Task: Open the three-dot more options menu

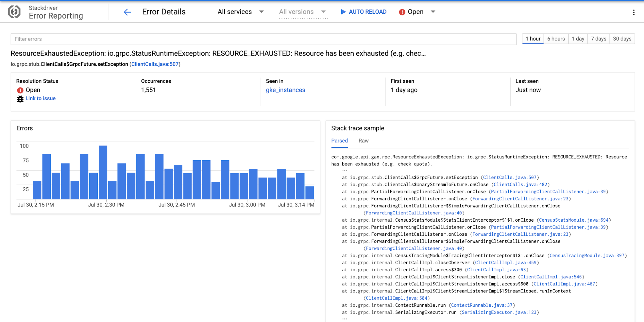Action: (634, 12)
